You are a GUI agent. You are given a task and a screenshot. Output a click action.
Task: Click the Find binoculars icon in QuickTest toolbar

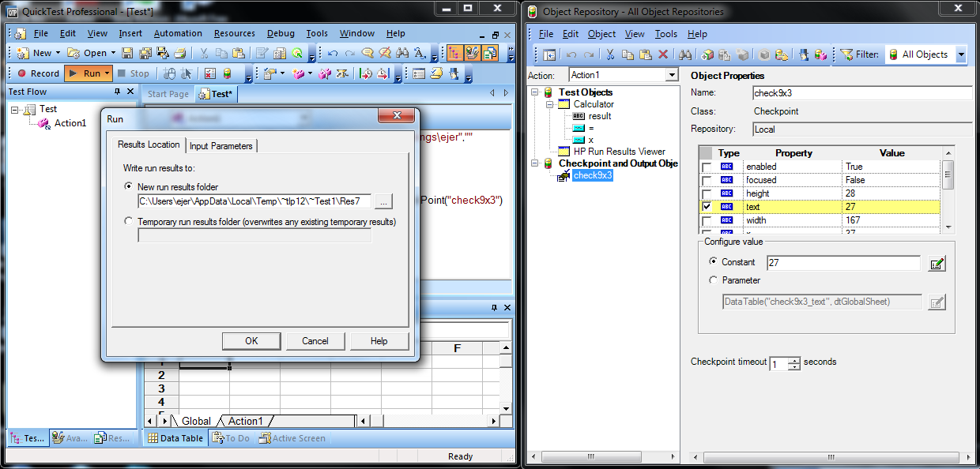402,53
